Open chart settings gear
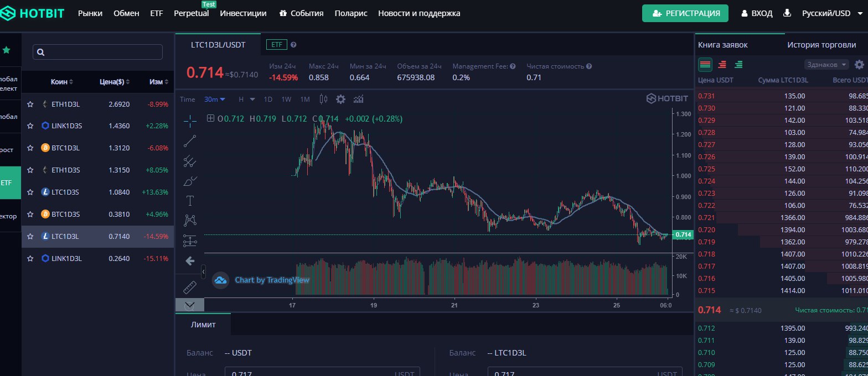 click(340, 100)
